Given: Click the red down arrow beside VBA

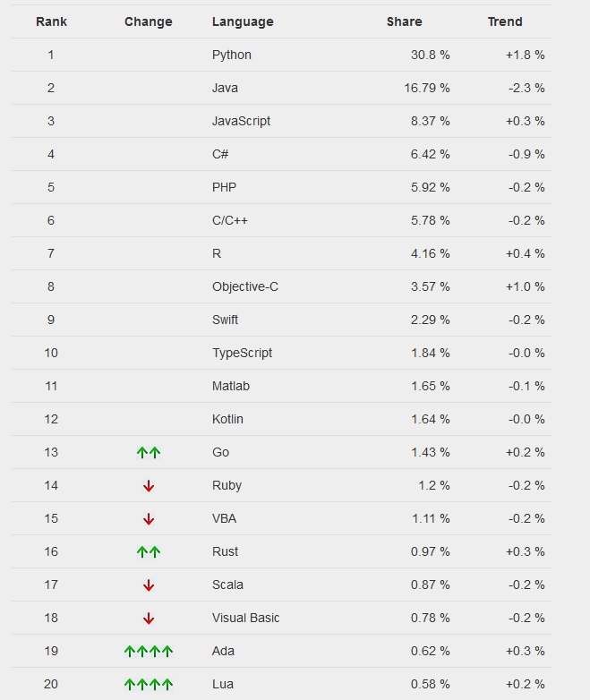Looking at the screenshot, I should (x=149, y=519).
